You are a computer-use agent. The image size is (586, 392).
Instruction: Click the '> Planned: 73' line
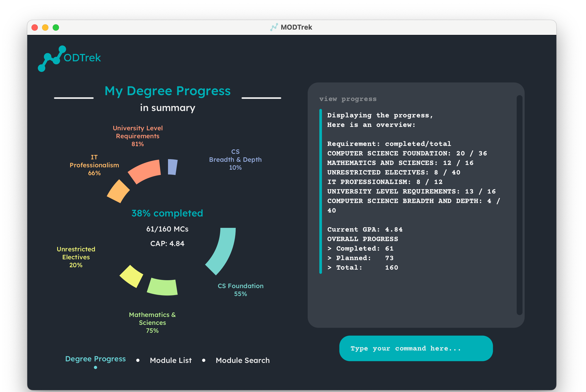coord(360,258)
